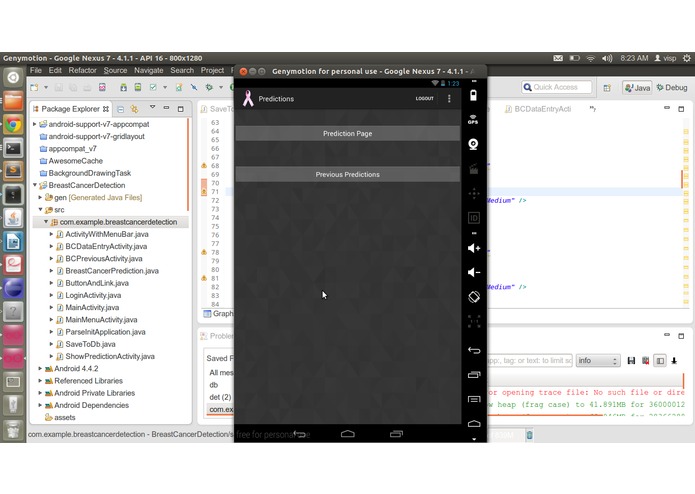Click Open Perspective icon
Screen dimensions: 695x494
pos(607,88)
